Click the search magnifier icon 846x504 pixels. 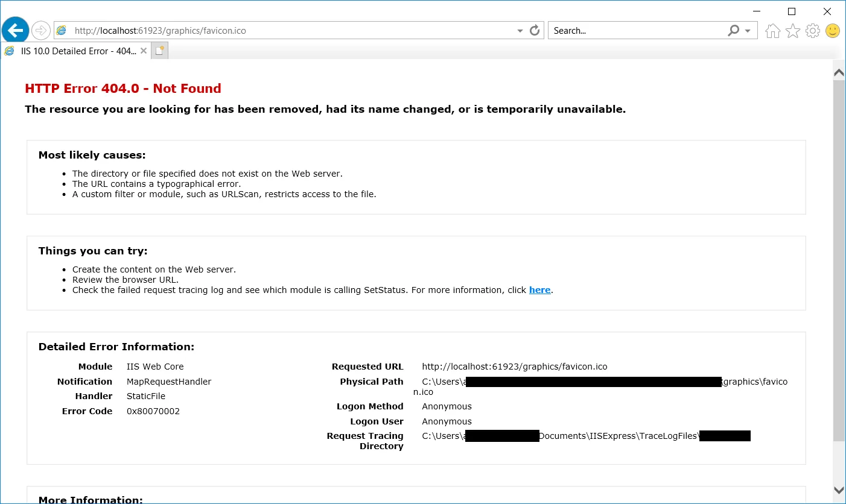click(x=734, y=30)
